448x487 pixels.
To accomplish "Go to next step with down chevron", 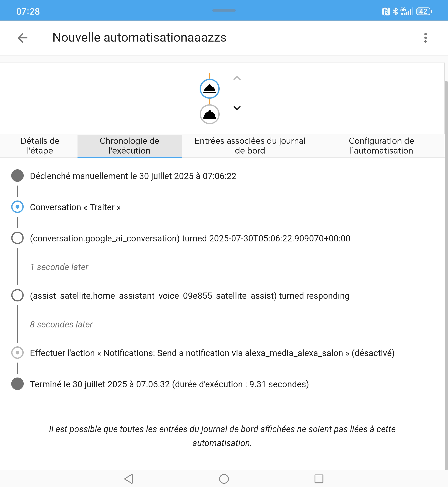I will click(237, 108).
